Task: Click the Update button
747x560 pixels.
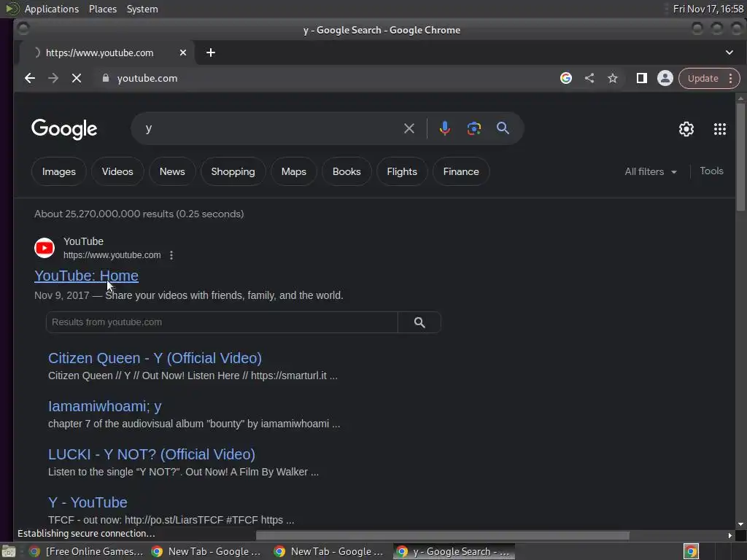Action: click(x=703, y=79)
